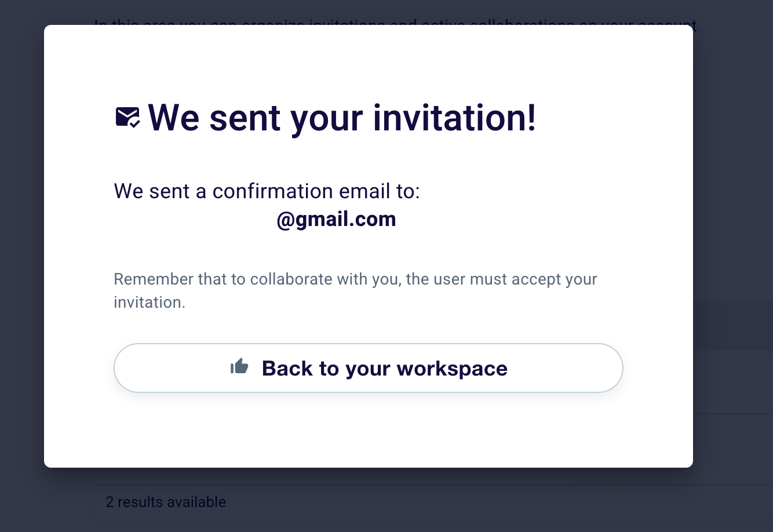Click the table row behind the modal

tap(733, 382)
